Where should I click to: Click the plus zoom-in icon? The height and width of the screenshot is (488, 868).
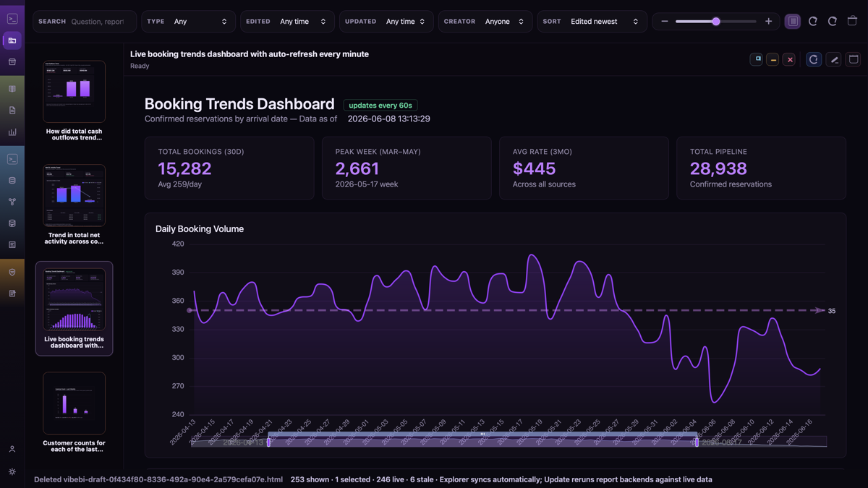[x=768, y=21]
